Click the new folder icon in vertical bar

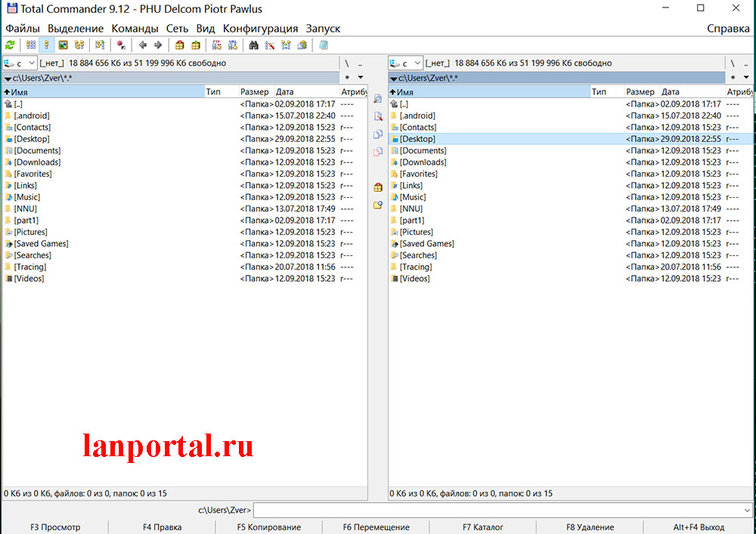[378, 205]
